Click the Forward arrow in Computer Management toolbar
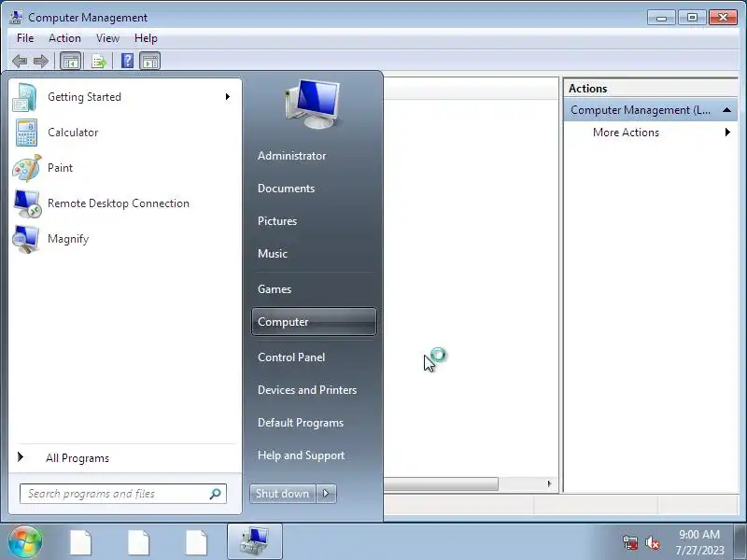The height and width of the screenshot is (560, 747). tap(41, 61)
